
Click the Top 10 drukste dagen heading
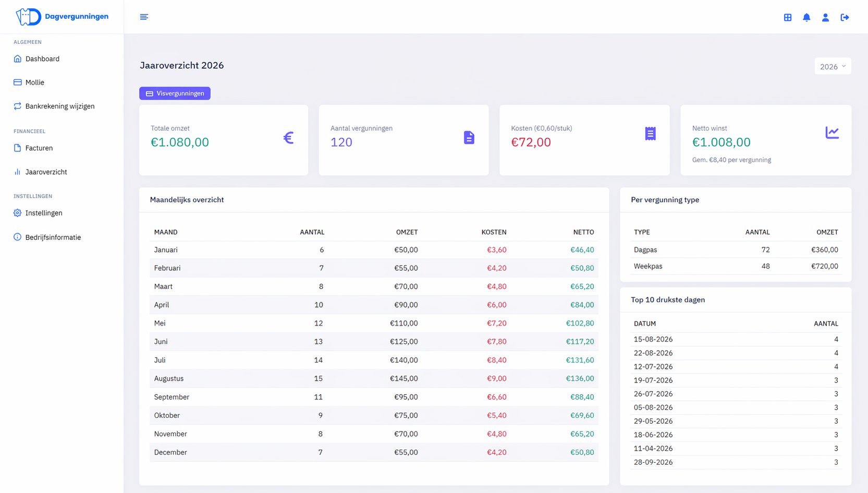[668, 300]
